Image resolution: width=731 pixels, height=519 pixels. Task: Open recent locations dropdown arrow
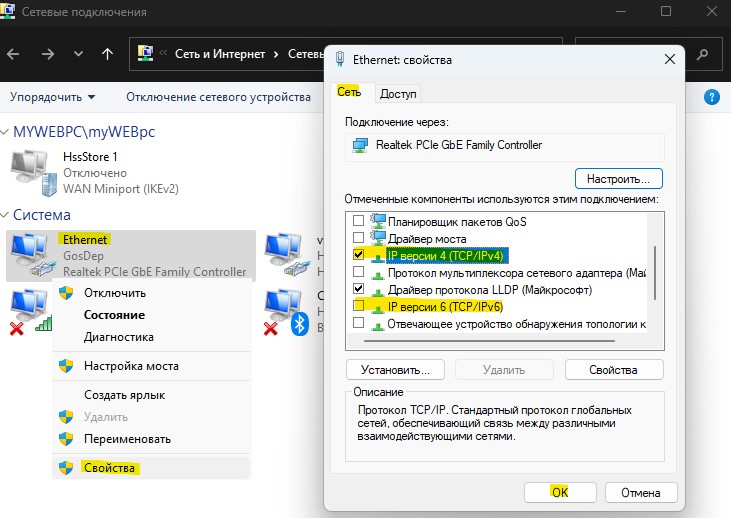pyautogui.click(x=78, y=55)
